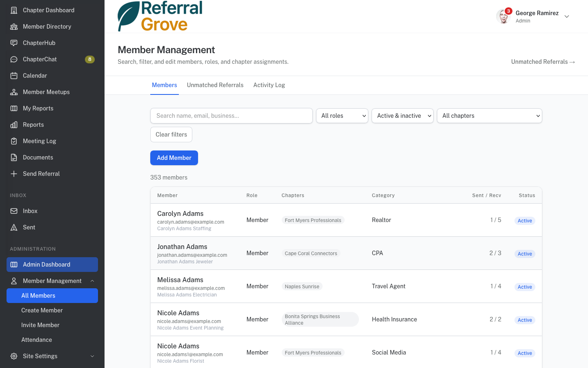The image size is (588, 368).
Task: Click the Fort Myers Professionals chip for Carolyn Adams
Action: click(x=313, y=220)
